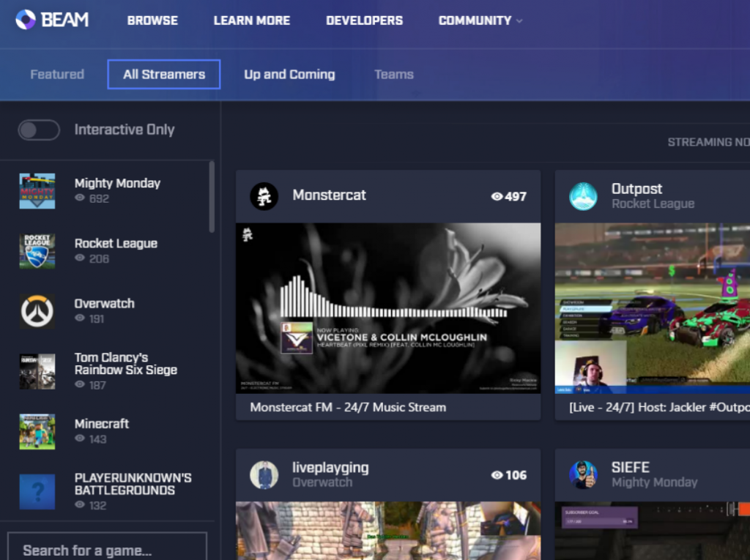Click the 692 viewers count under Mighty Monday
Viewport: 750px width, 560px height.
(99, 198)
